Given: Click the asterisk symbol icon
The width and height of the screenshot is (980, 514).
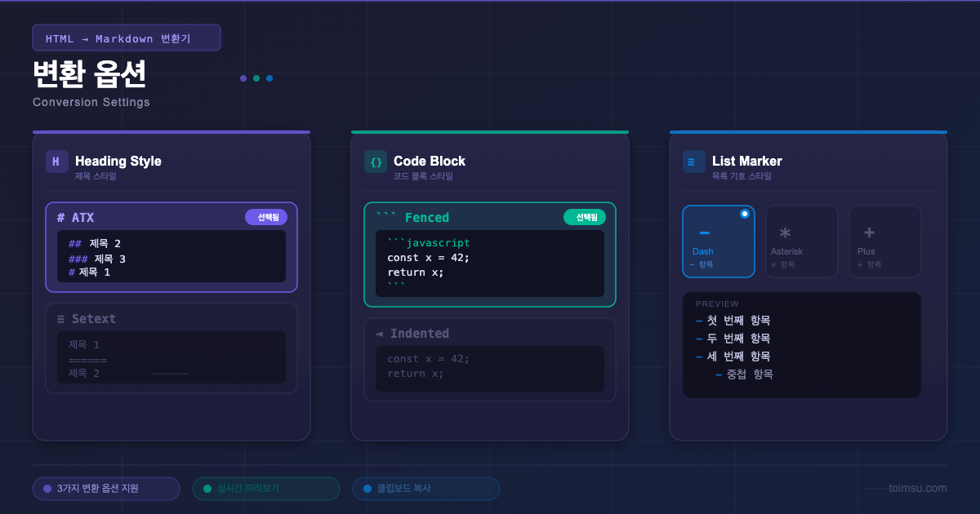Looking at the screenshot, I should coord(785,233).
